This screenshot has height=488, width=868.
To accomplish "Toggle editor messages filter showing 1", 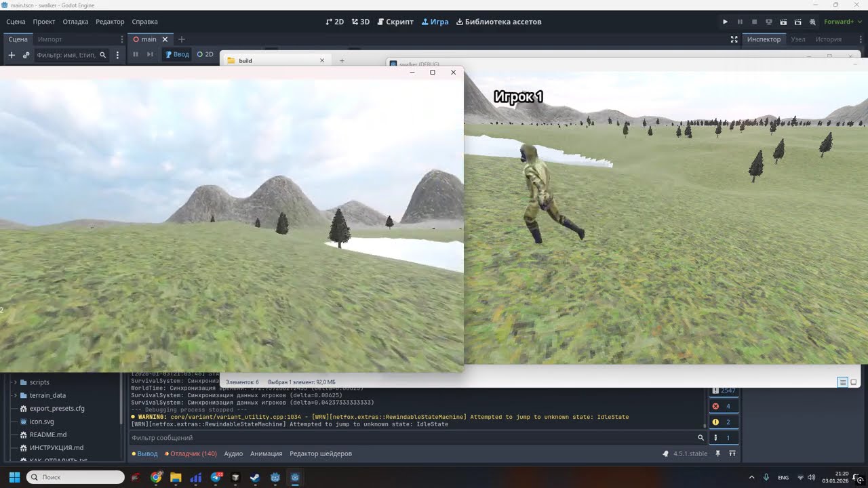I will coord(723,438).
